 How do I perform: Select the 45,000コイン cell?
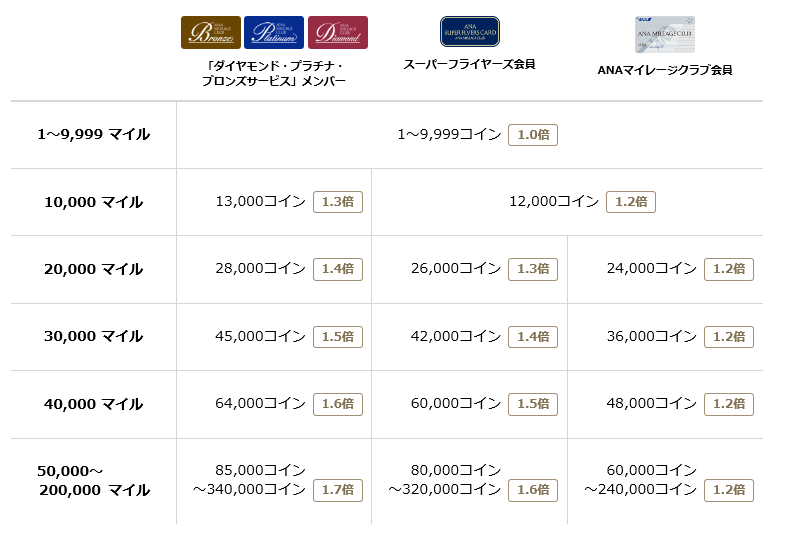coord(260,337)
